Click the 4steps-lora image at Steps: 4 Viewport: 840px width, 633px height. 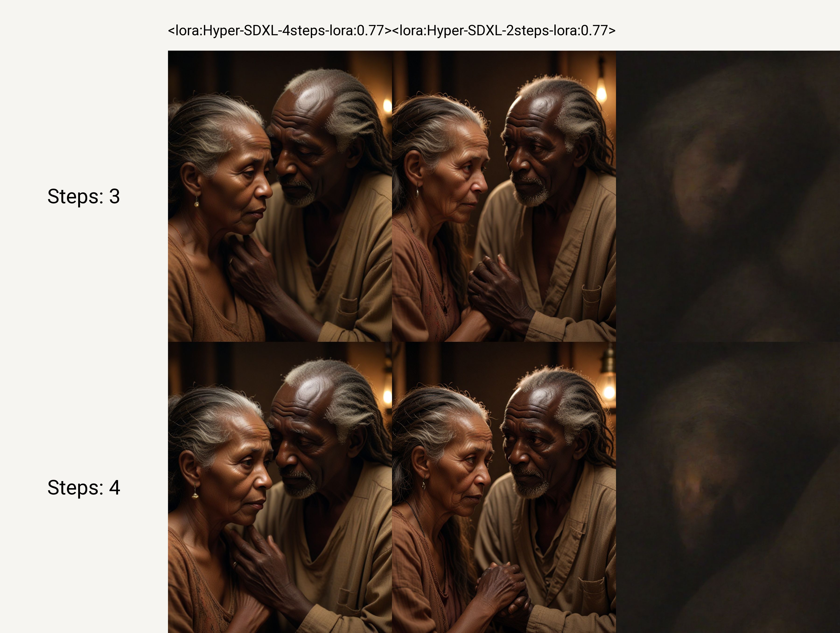[280, 487]
